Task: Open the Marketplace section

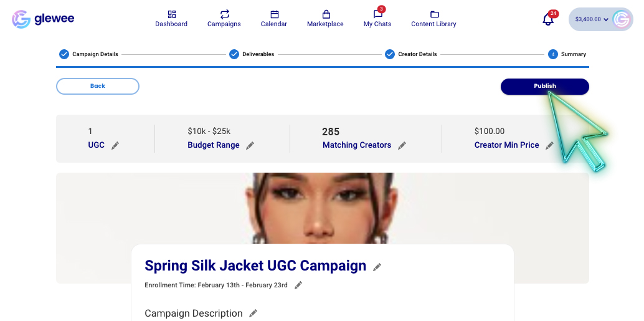Action: coord(325,19)
